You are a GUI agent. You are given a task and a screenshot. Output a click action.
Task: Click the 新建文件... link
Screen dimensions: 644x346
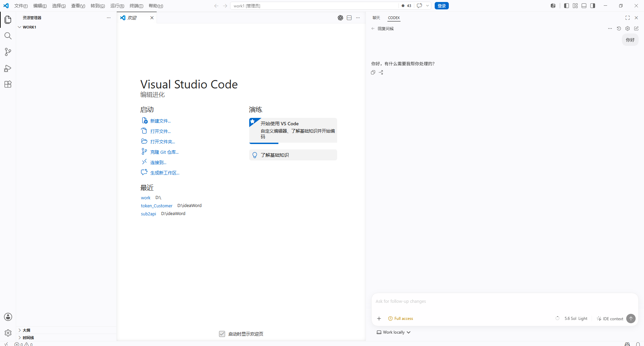click(160, 121)
